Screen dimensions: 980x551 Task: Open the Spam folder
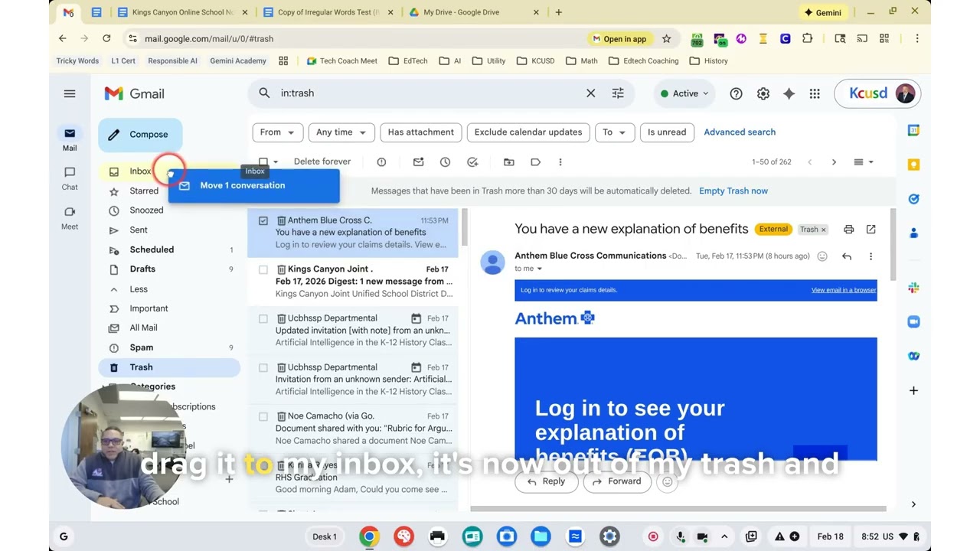(x=142, y=347)
